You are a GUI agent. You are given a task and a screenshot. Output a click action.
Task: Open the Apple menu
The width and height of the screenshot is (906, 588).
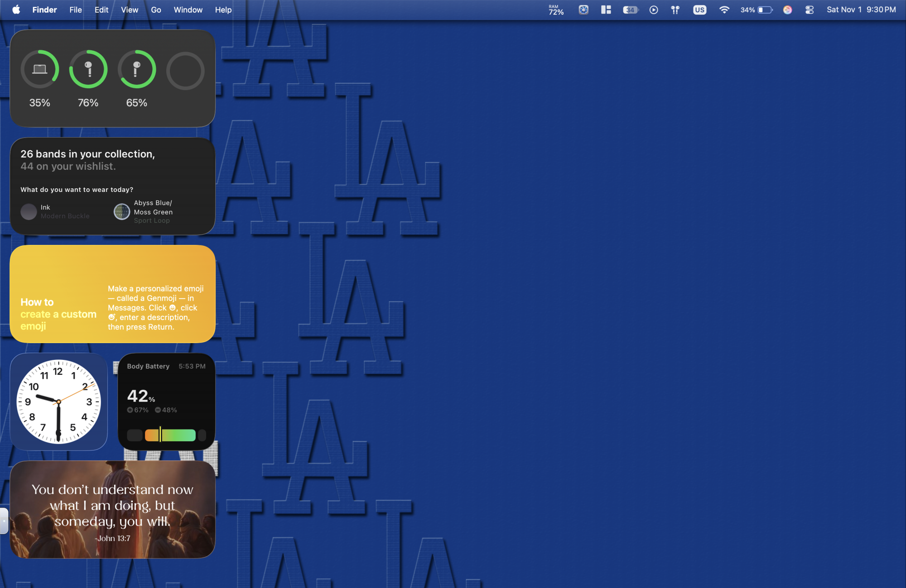16,10
